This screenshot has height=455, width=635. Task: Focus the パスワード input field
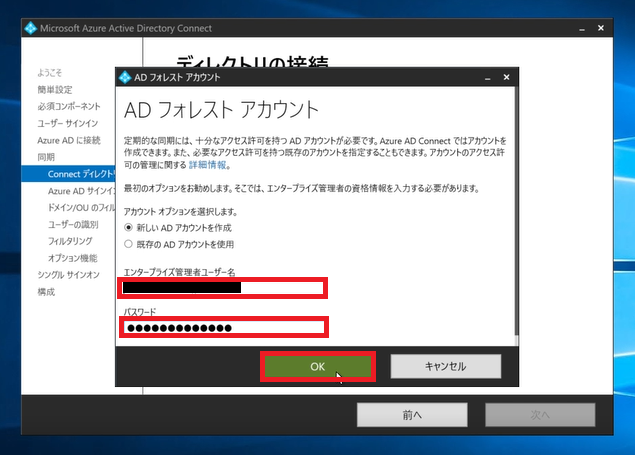[x=224, y=327]
